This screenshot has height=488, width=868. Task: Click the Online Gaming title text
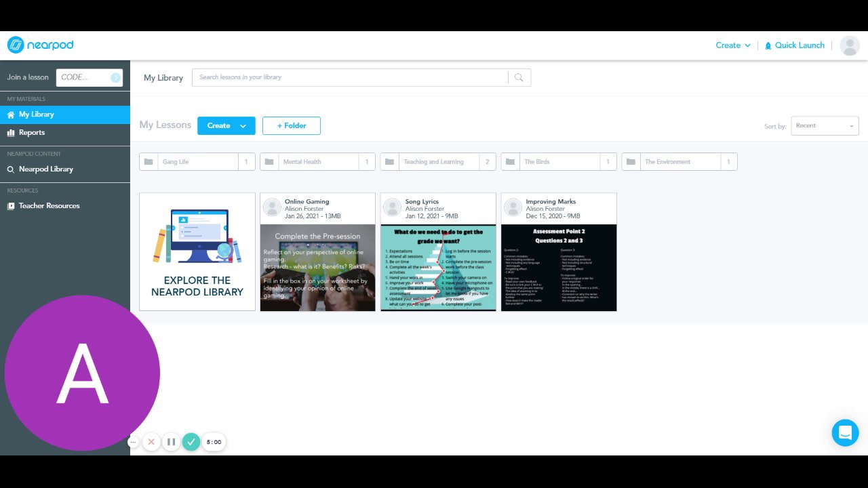307,201
